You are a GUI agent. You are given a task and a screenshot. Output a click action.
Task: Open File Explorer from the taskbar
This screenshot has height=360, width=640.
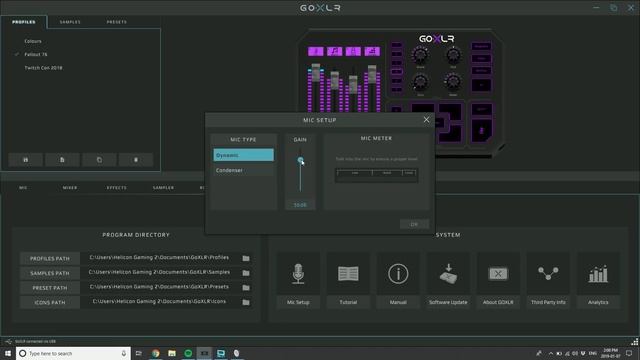(x=172, y=353)
